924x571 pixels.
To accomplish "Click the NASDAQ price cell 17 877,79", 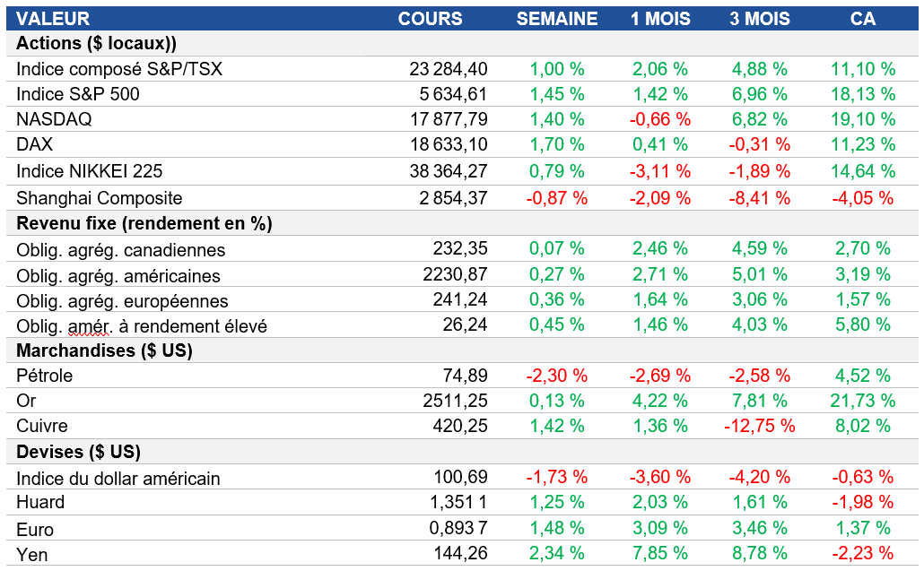I will coord(448,119).
